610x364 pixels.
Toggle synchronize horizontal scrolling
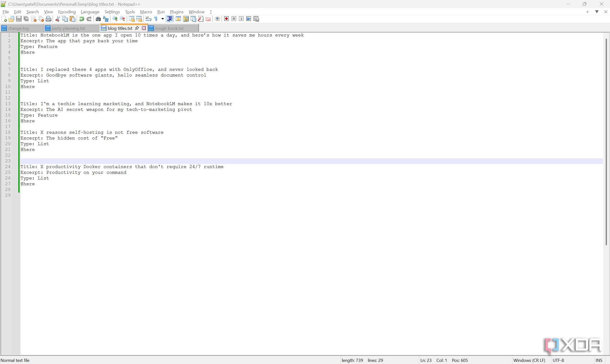[139, 19]
